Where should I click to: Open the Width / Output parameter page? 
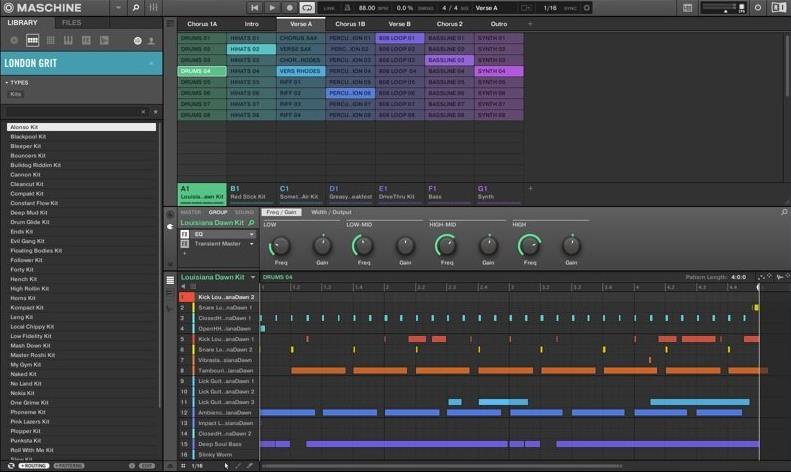click(331, 212)
